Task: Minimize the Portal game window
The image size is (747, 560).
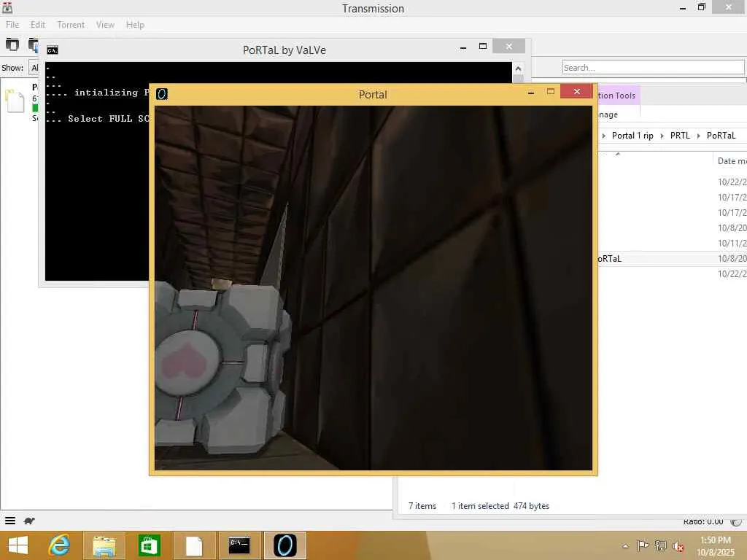Action: tap(531, 92)
